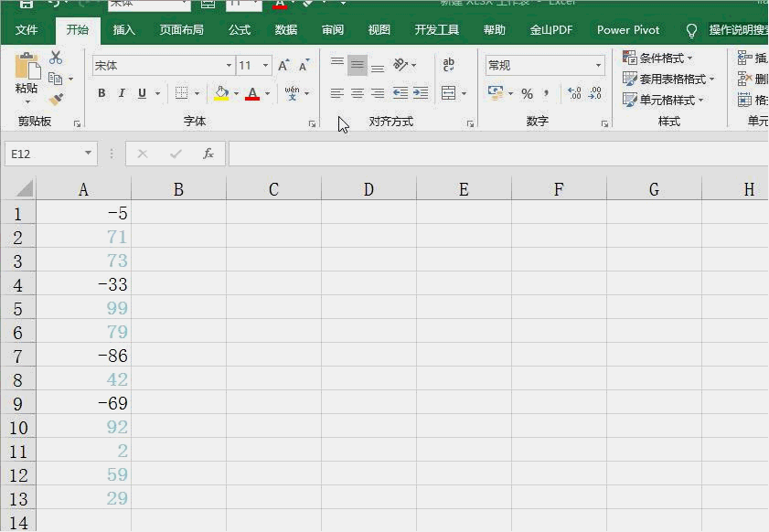Apply the yellow fill color bucket

point(220,93)
